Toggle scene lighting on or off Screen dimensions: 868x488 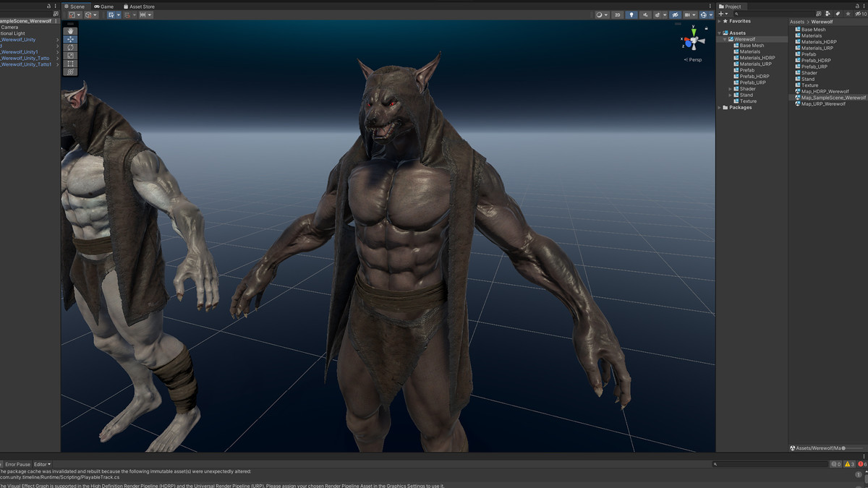(x=631, y=14)
